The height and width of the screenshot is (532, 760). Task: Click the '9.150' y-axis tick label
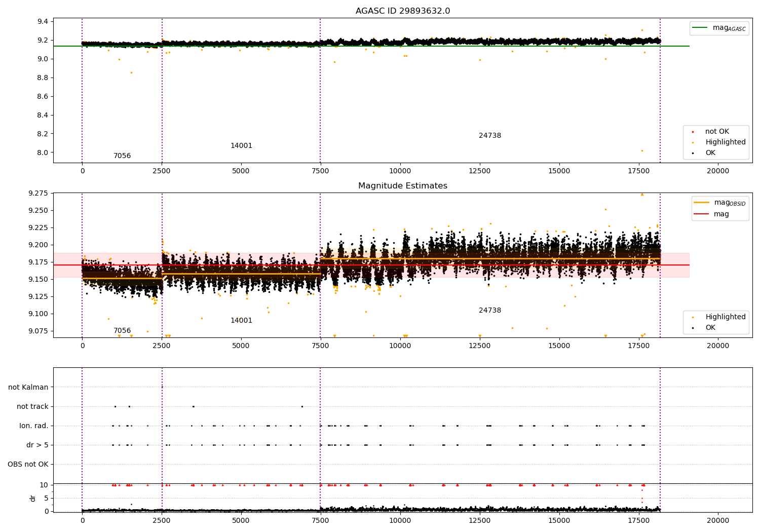pos(39,280)
